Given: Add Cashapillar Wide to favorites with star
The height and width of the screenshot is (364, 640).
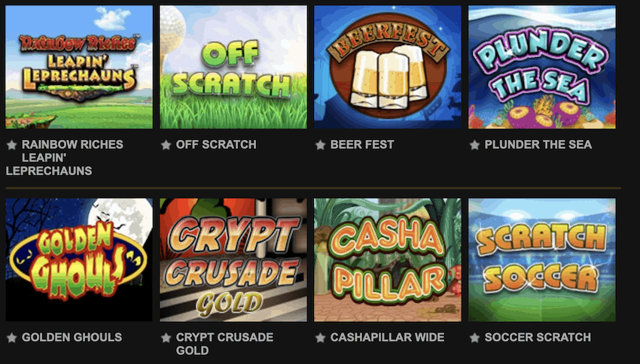Looking at the screenshot, I should coord(321,338).
